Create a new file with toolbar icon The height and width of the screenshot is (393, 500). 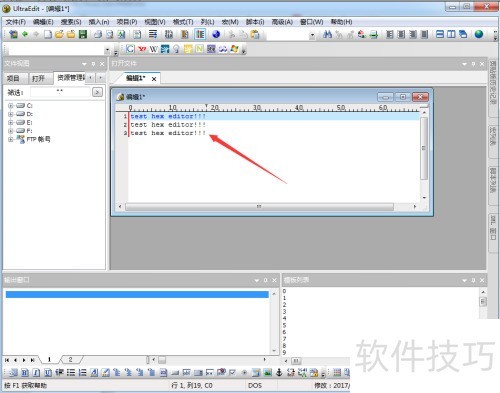(x=48, y=34)
